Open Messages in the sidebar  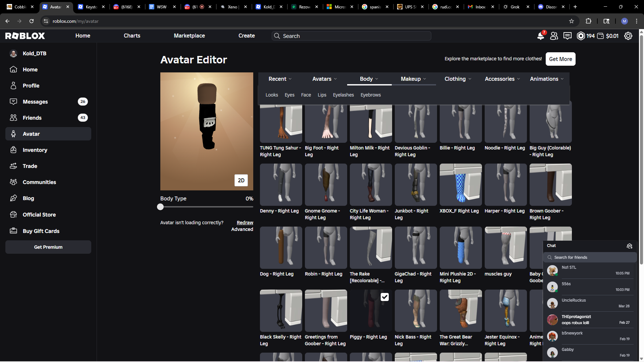[48, 102]
